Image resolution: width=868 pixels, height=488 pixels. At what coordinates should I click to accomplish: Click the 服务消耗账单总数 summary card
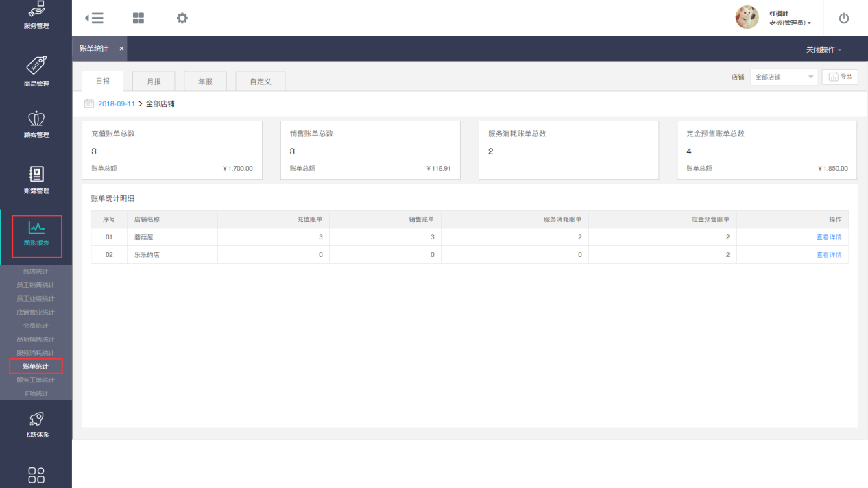click(568, 150)
